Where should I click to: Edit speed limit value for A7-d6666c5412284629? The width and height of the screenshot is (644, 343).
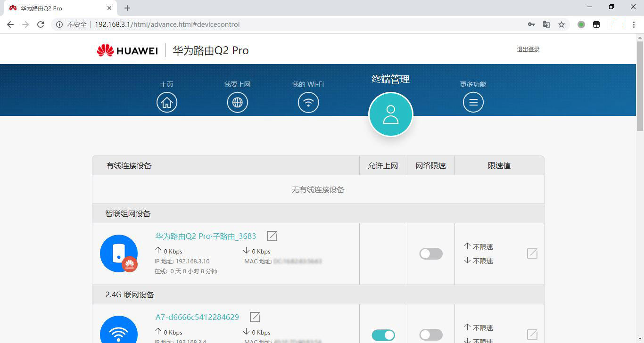point(532,335)
